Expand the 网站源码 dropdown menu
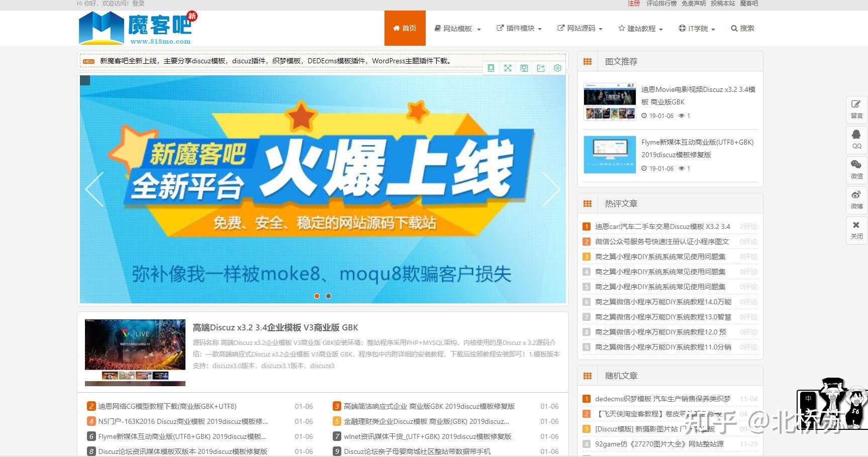Image resolution: width=868 pixels, height=457 pixels. [580, 29]
